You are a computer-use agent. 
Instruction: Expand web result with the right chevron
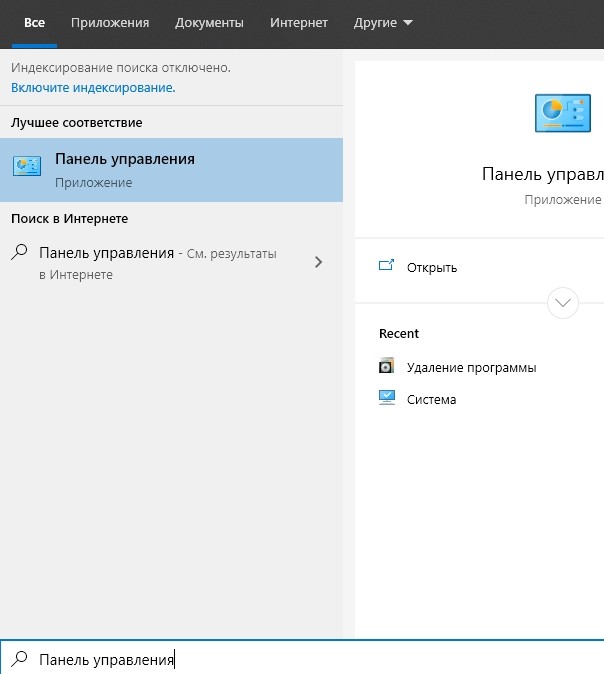(x=318, y=262)
